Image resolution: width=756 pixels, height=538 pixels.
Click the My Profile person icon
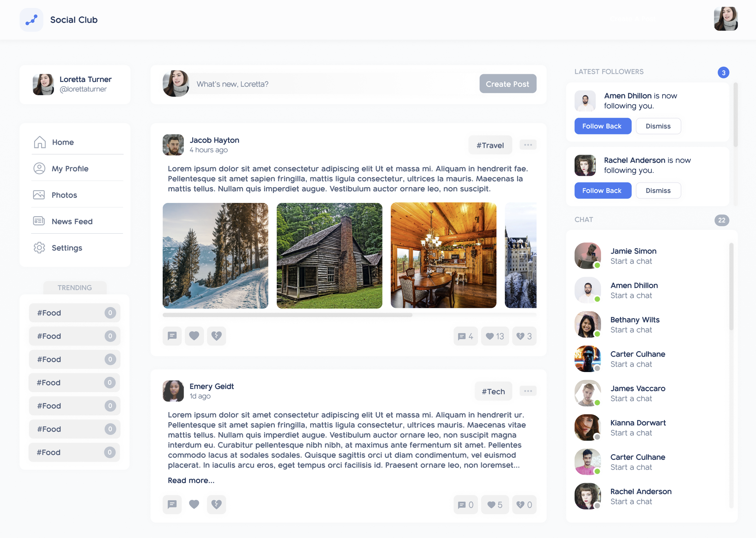click(39, 169)
